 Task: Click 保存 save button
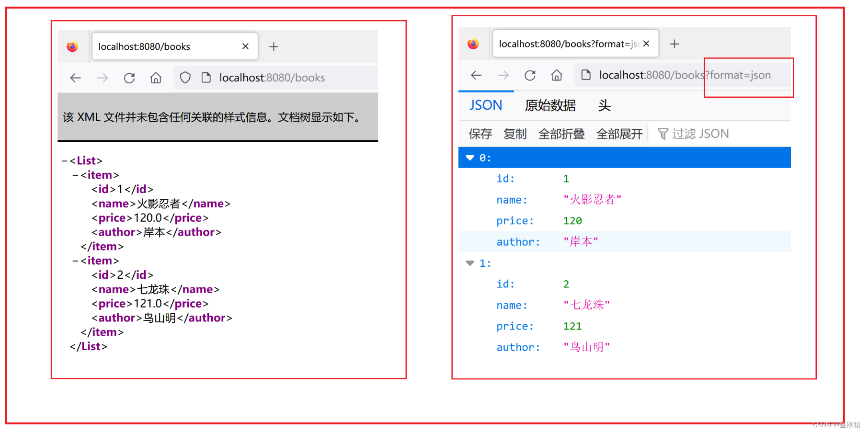tap(480, 134)
